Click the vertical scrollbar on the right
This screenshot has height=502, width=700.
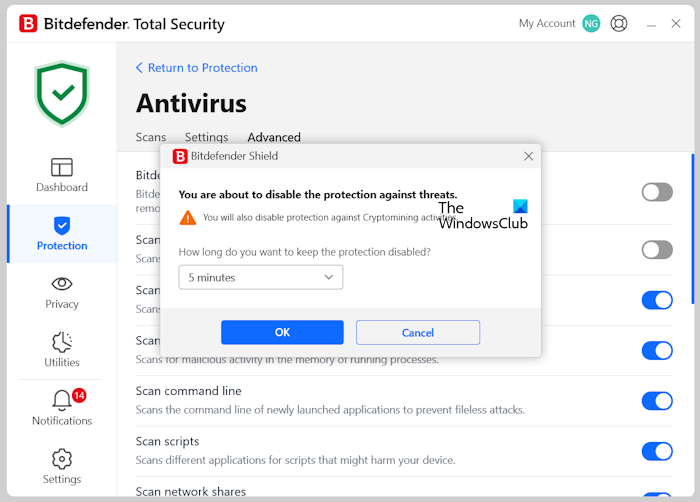tap(692, 230)
